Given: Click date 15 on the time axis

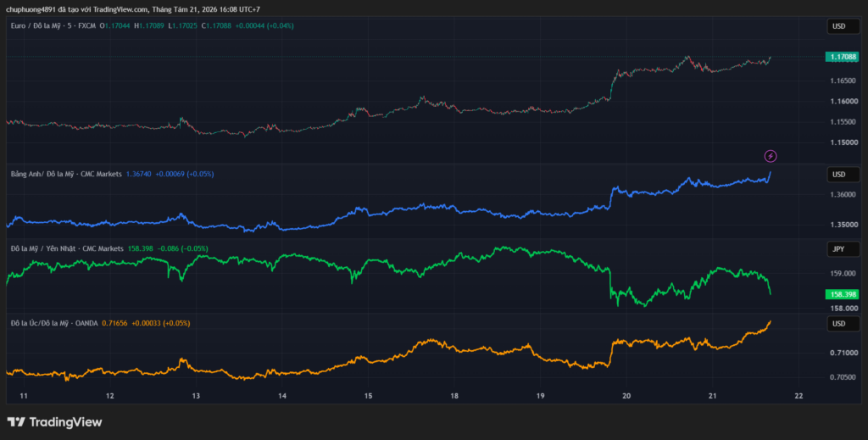Looking at the screenshot, I should coord(368,396).
